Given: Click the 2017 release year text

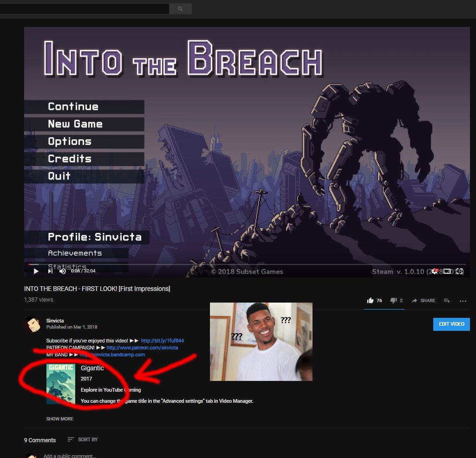Looking at the screenshot, I should coord(86,379).
